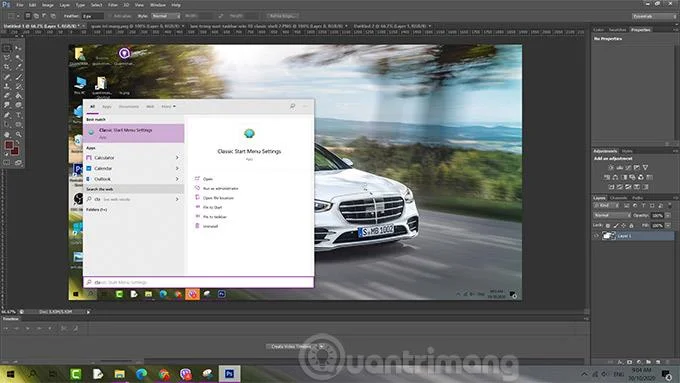Choose Add to selection mode

tap(36, 16)
